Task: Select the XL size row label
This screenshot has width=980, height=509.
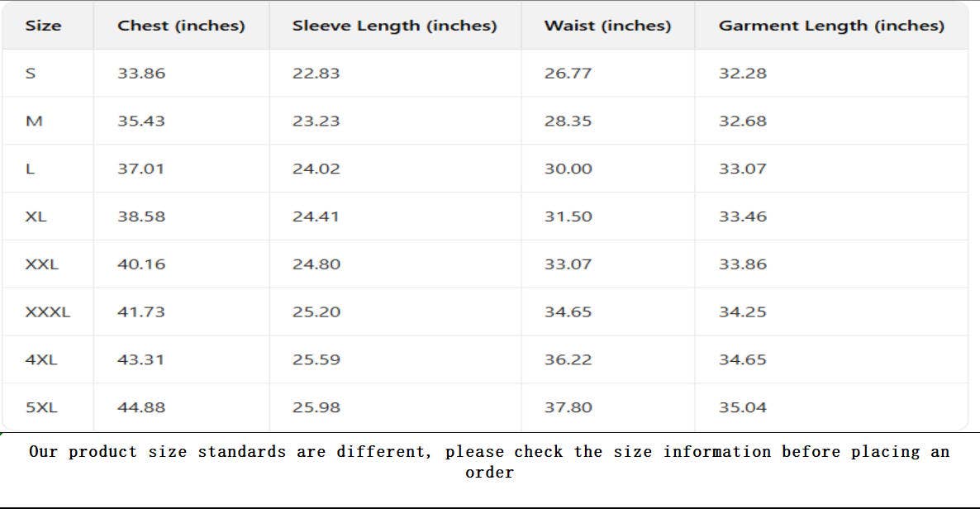Action: click(36, 216)
